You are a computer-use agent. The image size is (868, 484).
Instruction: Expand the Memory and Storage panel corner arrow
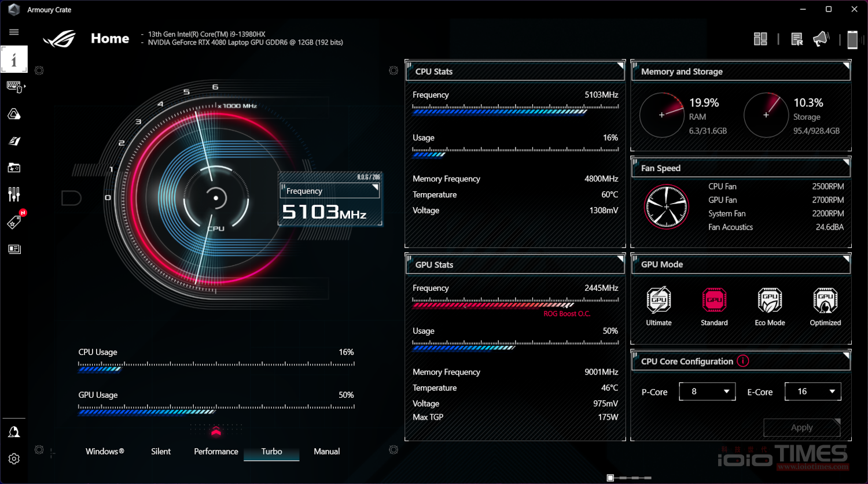[845, 65]
